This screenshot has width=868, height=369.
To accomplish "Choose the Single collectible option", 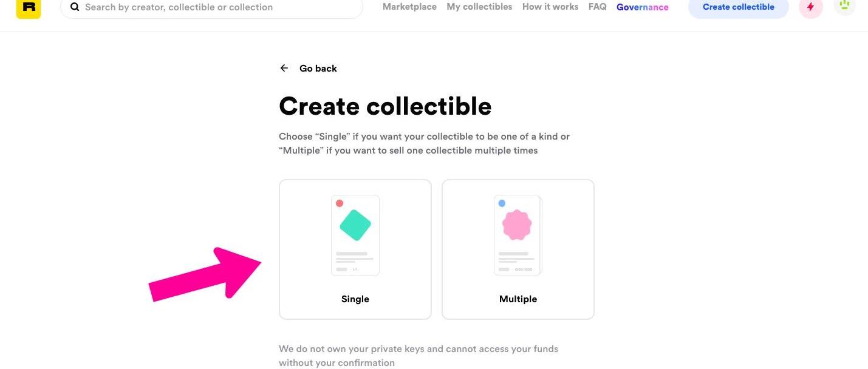I will tap(355, 249).
